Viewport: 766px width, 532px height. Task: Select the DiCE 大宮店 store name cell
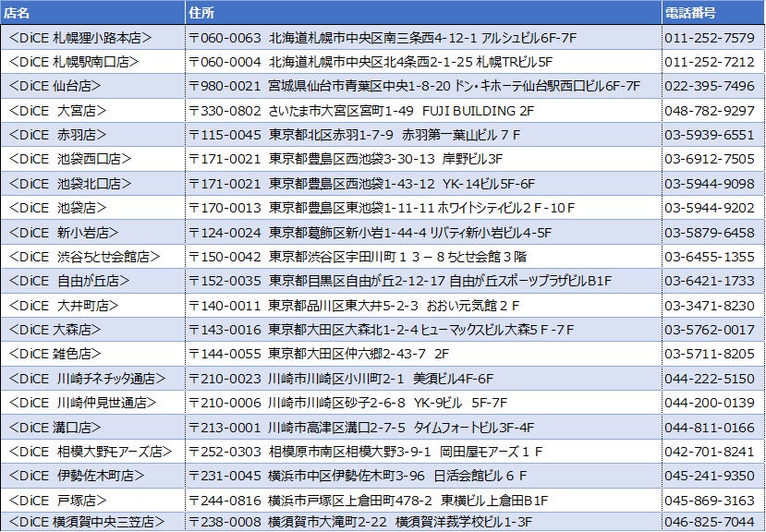(92, 111)
